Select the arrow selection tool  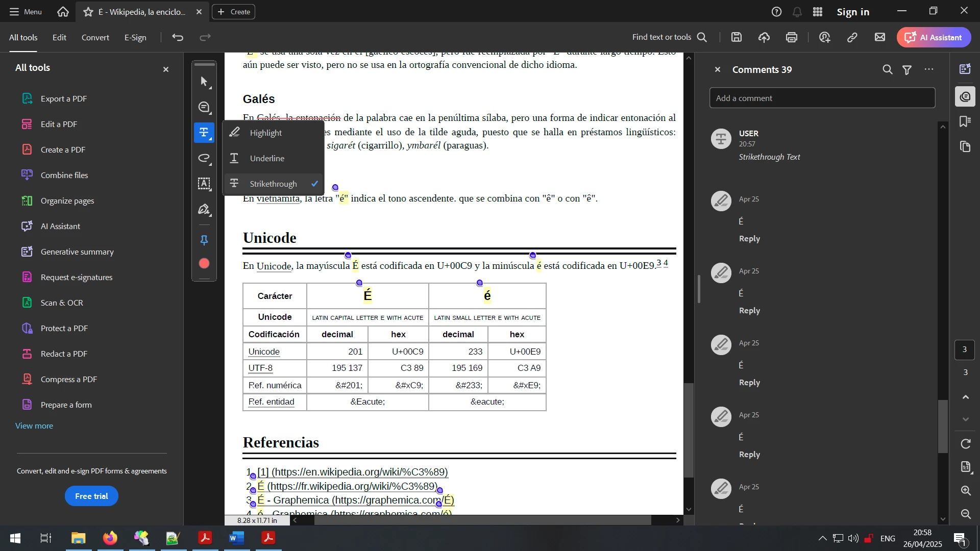204,82
